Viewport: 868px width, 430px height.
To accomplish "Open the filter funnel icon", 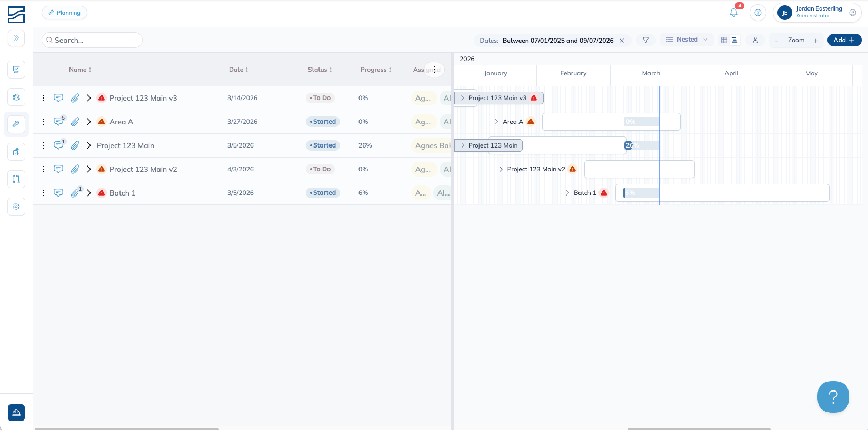I will coord(645,40).
